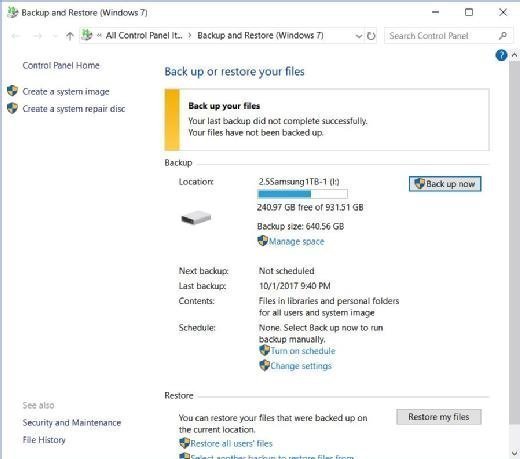Click the backup drive icon
520x459 pixels.
pyautogui.click(x=196, y=218)
